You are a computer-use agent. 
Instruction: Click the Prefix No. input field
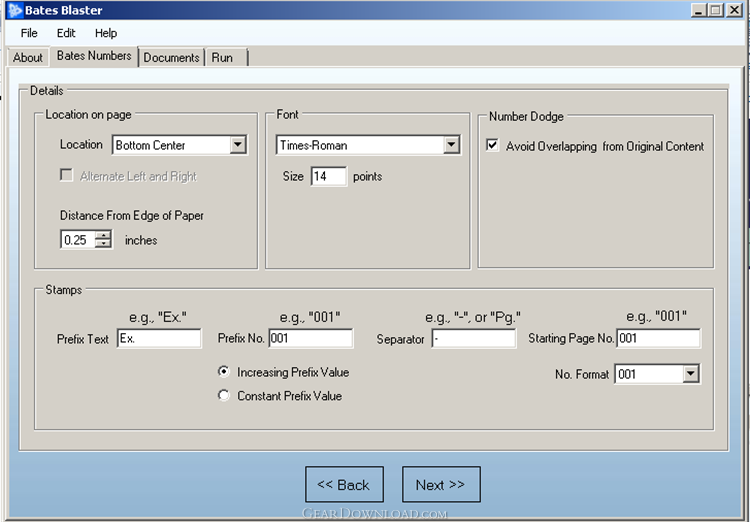[x=311, y=338]
